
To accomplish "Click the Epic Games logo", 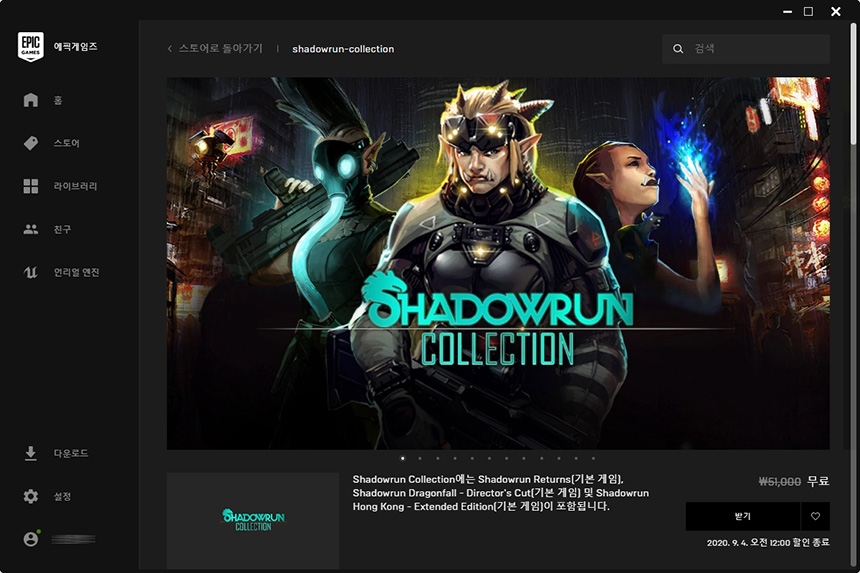I will pyautogui.click(x=31, y=47).
